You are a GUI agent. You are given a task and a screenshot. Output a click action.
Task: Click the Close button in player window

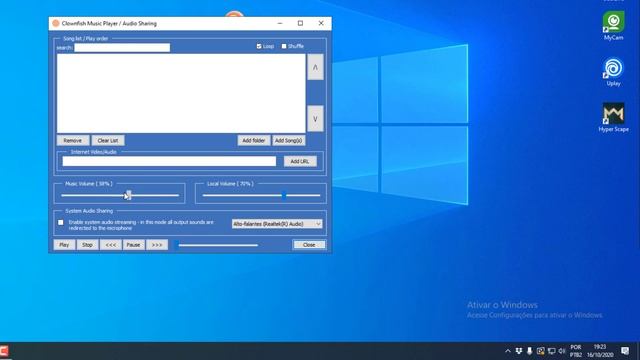click(309, 245)
